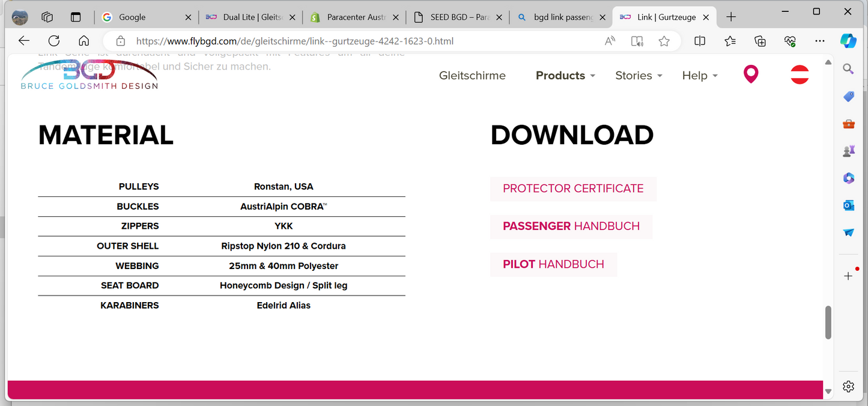Image resolution: width=868 pixels, height=406 pixels.
Task: Click the red location pin dealer icon
Action: click(x=750, y=74)
